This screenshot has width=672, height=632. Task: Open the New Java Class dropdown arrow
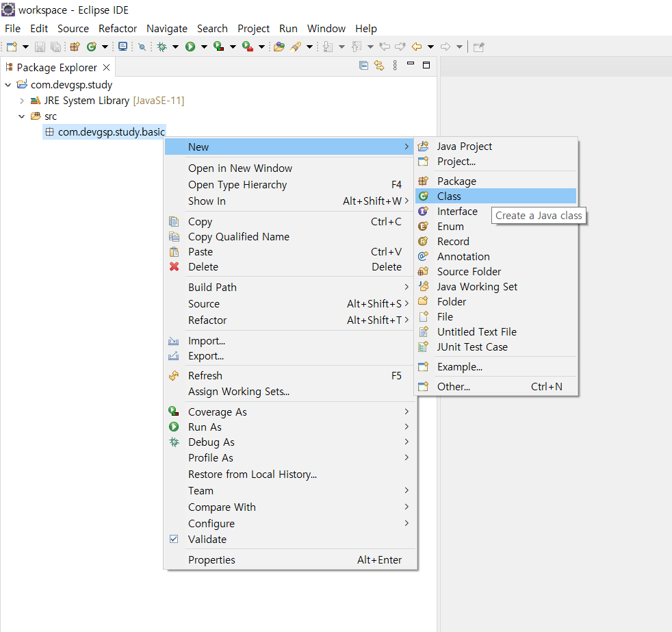105,47
